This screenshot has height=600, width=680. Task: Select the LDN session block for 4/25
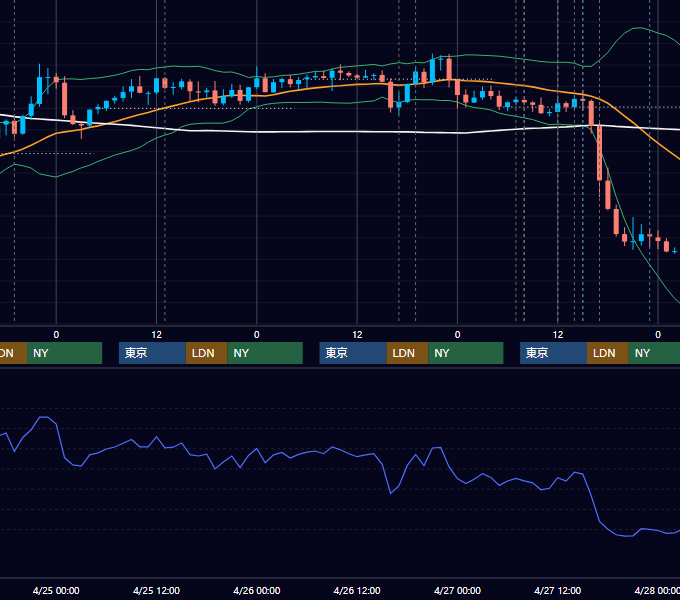206,353
